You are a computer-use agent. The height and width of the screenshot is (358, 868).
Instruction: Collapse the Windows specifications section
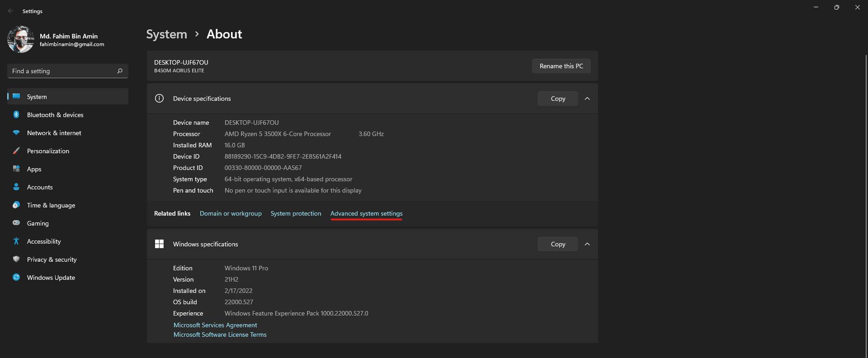(587, 244)
